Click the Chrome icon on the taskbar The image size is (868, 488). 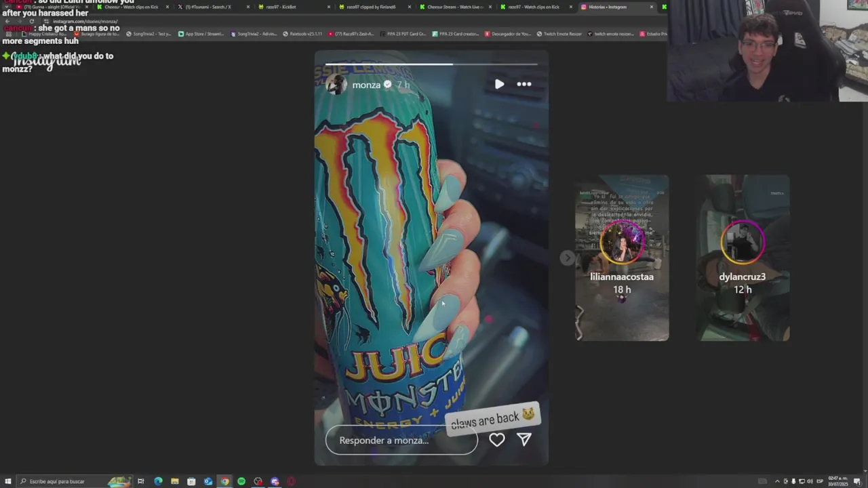pos(224,481)
